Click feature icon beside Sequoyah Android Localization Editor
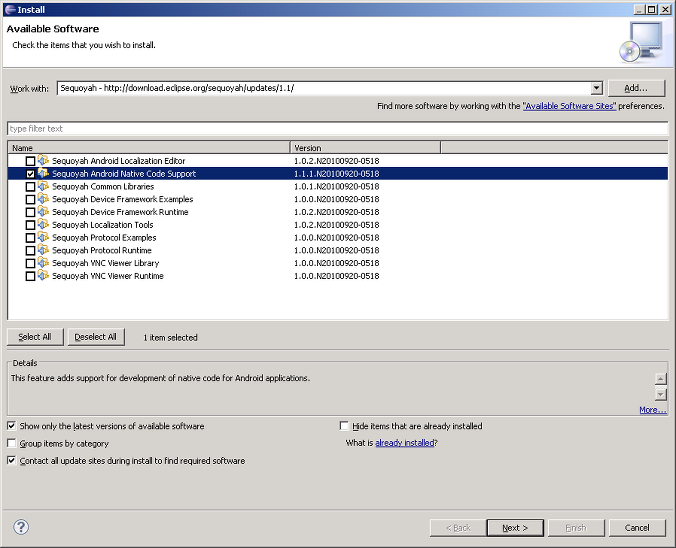This screenshot has height=548, width=676. [x=43, y=160]
